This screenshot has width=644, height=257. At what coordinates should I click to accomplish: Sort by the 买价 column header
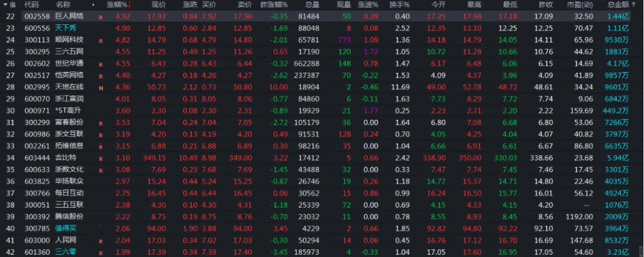209,5
